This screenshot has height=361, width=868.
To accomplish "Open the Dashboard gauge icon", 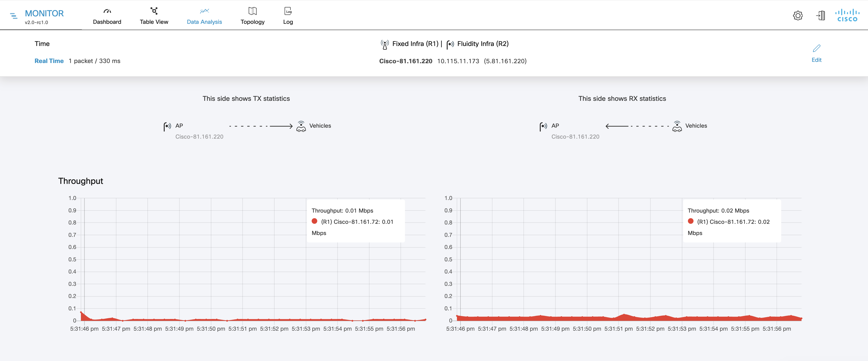I will (107, 11).
